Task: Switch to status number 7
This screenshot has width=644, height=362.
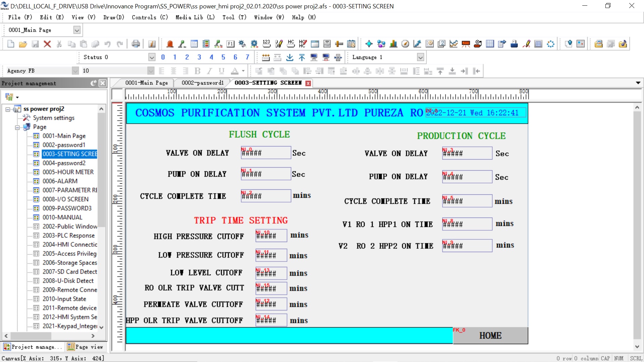Action: [x=248, y=57]
